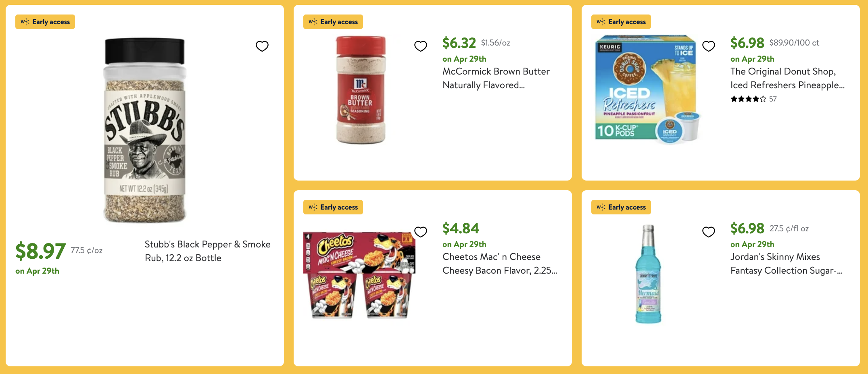Toggle heart on McCormick Brown Butter seasoning

click(x=421, y=46)
